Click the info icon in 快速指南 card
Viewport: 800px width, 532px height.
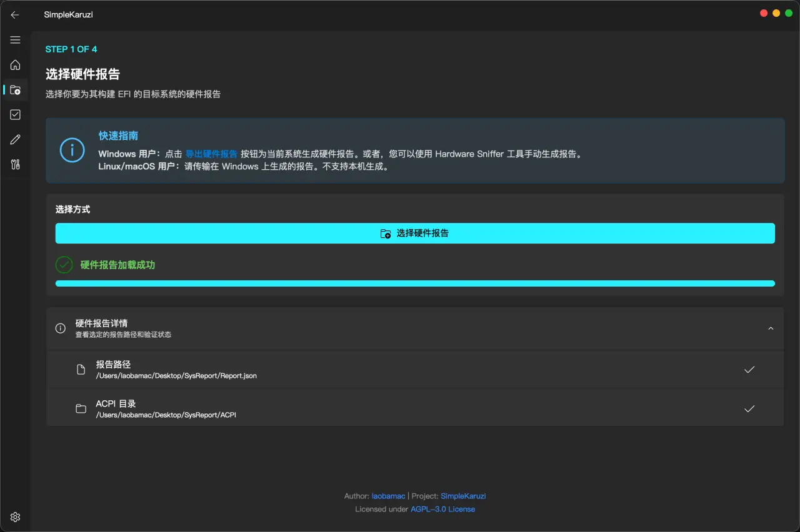point(72,150)
